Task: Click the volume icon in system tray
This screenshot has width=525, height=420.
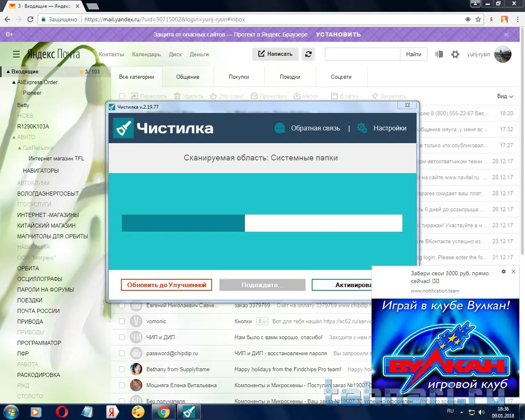Action: pos(481,412)
